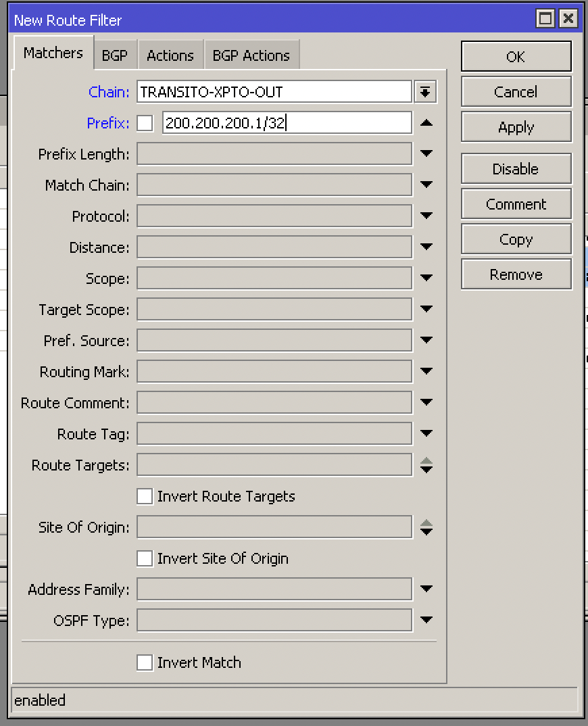This screenshot has height=726, width=588.
Task: Check the Invert Match checkbox
Action: point(145,662)
